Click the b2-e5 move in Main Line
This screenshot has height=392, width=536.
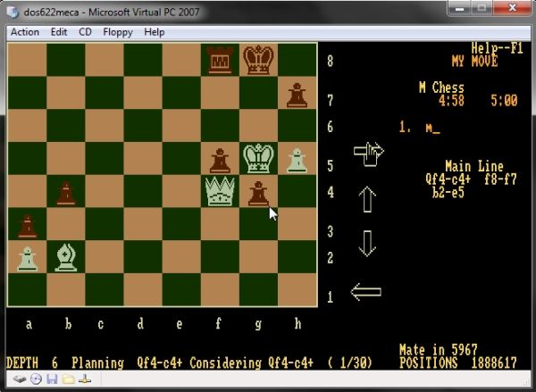[448, 192]
